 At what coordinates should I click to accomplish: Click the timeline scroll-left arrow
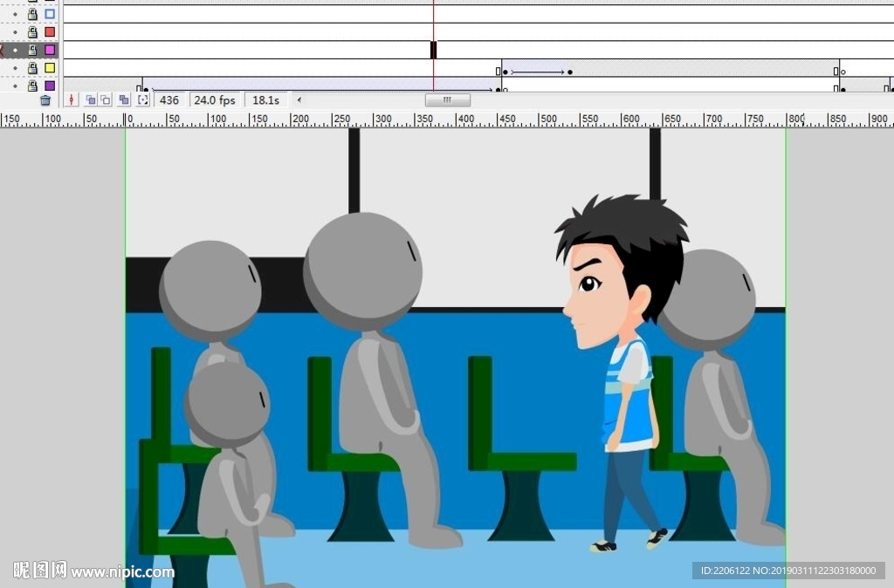tap(299, 100)
